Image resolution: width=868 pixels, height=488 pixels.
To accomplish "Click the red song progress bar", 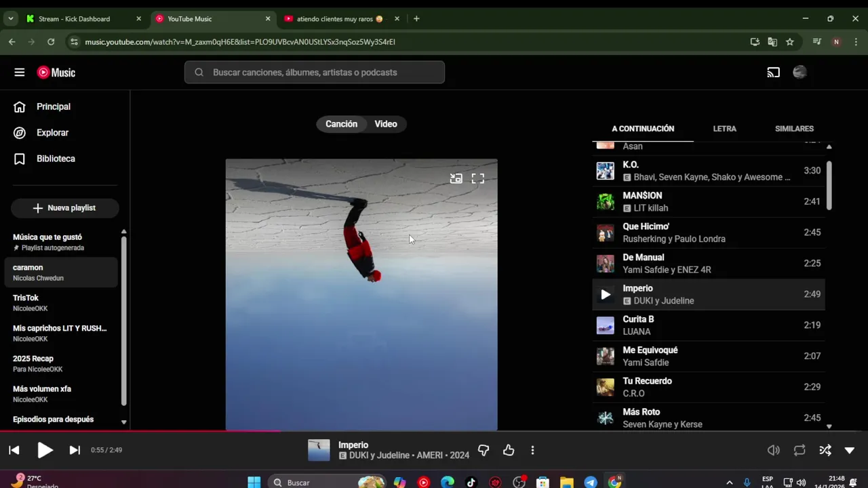I will click(140, 430).
